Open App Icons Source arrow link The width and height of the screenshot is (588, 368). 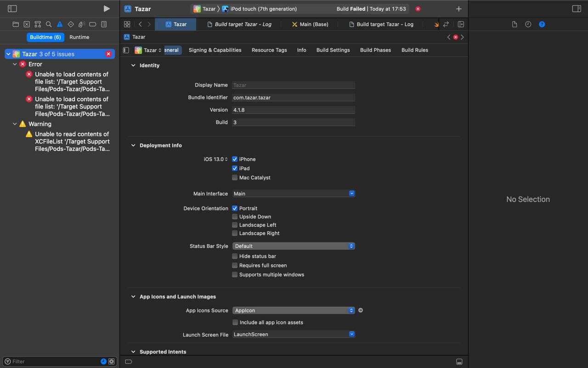(x=361, y=310)
